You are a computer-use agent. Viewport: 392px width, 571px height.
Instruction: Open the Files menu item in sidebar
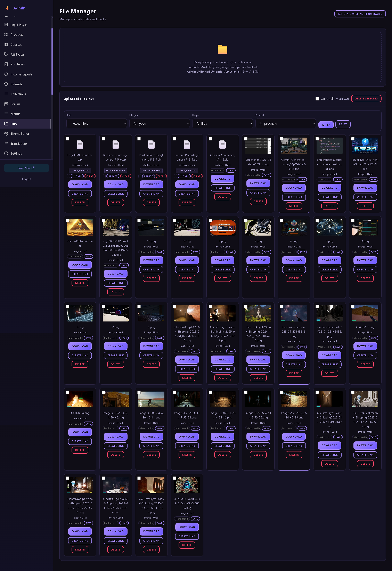click(25, 124)
